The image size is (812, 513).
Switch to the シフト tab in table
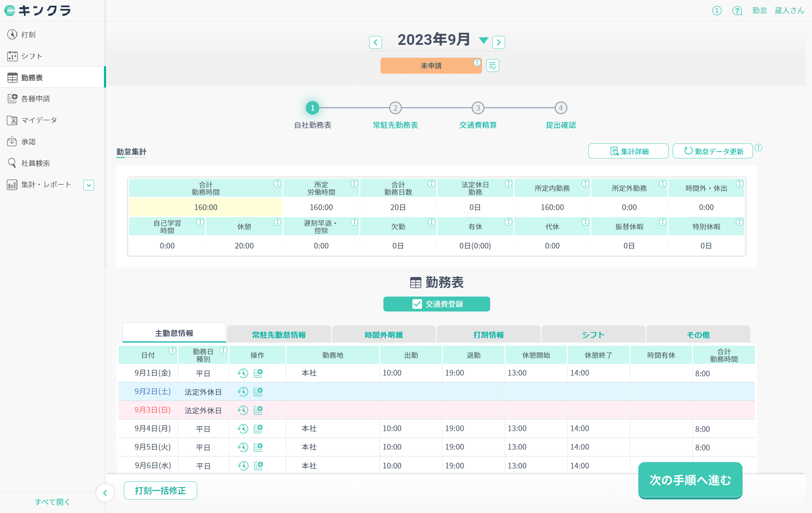coord(593,335)
